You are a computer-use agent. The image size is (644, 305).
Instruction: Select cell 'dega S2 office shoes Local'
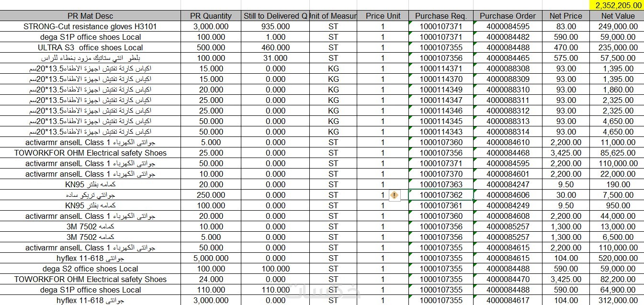[x=90, y=269]
